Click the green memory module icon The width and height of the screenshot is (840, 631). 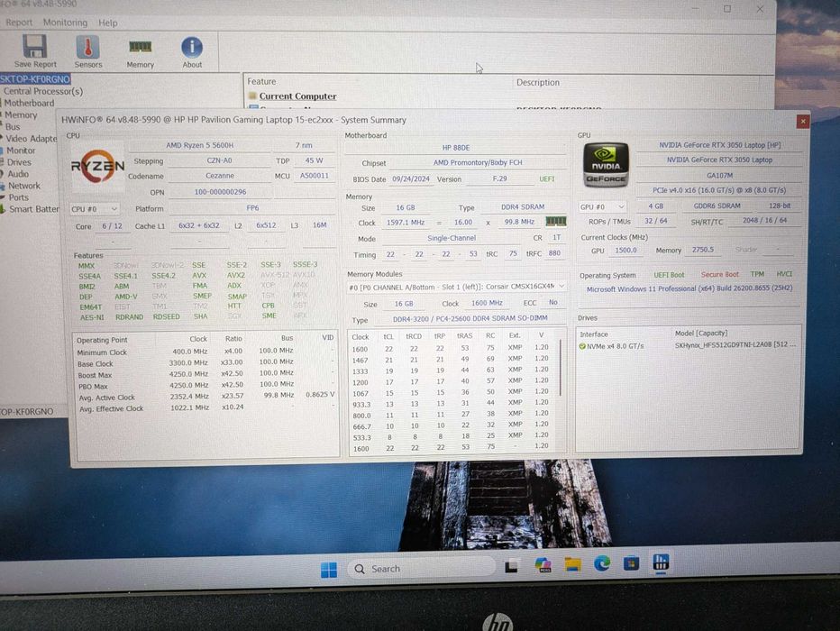pyautogui.click(x=555, y=221)
